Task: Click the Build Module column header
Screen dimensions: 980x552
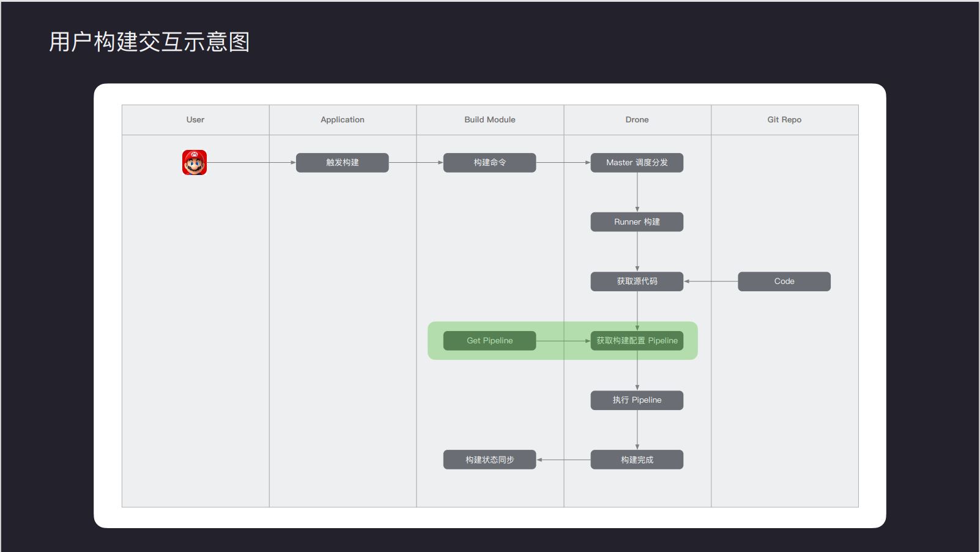Action: (x=490, y=120)
